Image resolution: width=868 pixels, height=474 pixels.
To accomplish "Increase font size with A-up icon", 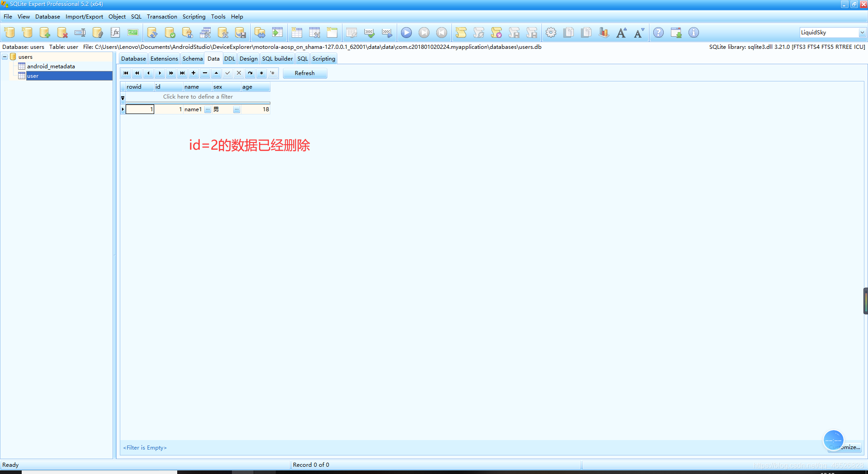I will pos(622,33).
